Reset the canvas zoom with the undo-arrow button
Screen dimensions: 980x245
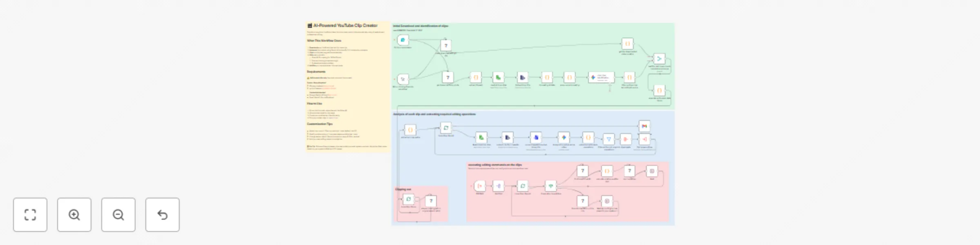(x=163, y=215)
